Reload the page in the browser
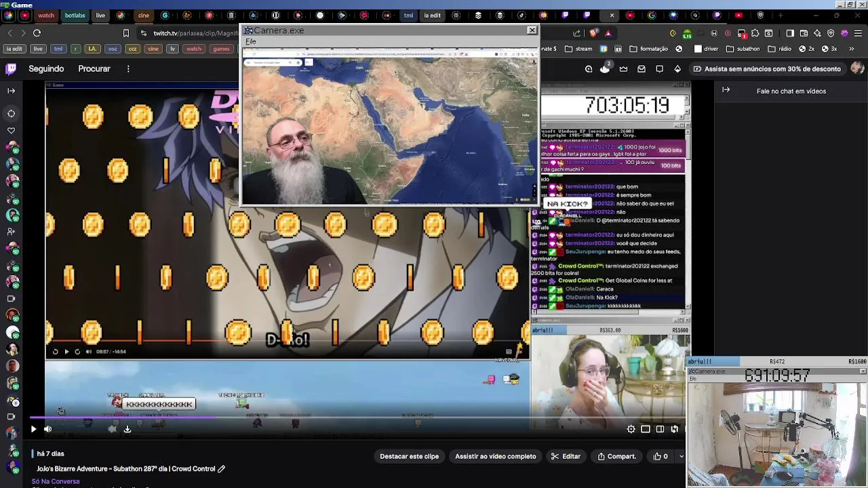868x488 pixels. (x=37, y=33)
